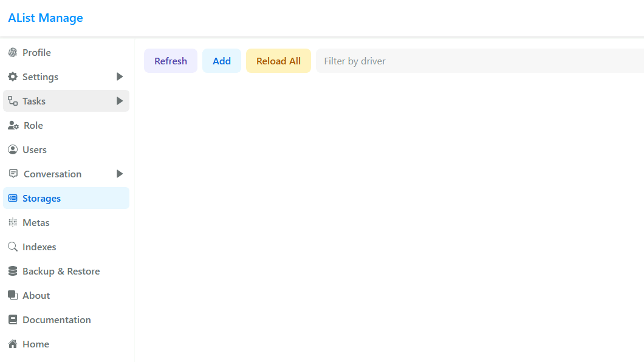The width and height of the screenshot is (644, 362).
Task: Expand the Tasks submenu arrow
Action: [x=120, y=101]
